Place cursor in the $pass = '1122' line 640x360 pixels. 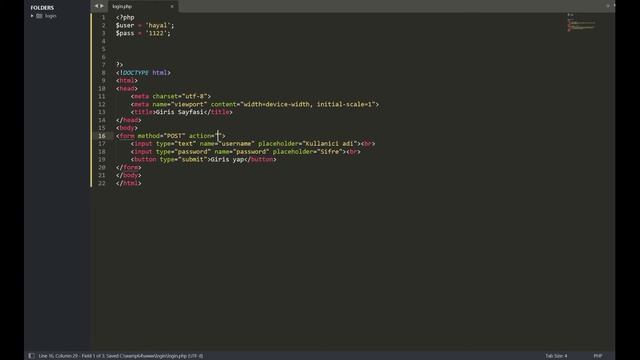coord(143,33)
